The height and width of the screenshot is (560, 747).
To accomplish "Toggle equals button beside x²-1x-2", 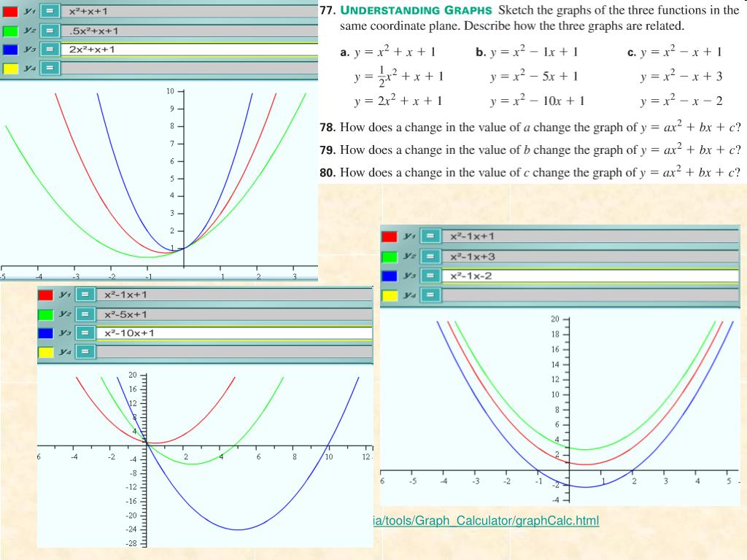I will coord(430,276).
